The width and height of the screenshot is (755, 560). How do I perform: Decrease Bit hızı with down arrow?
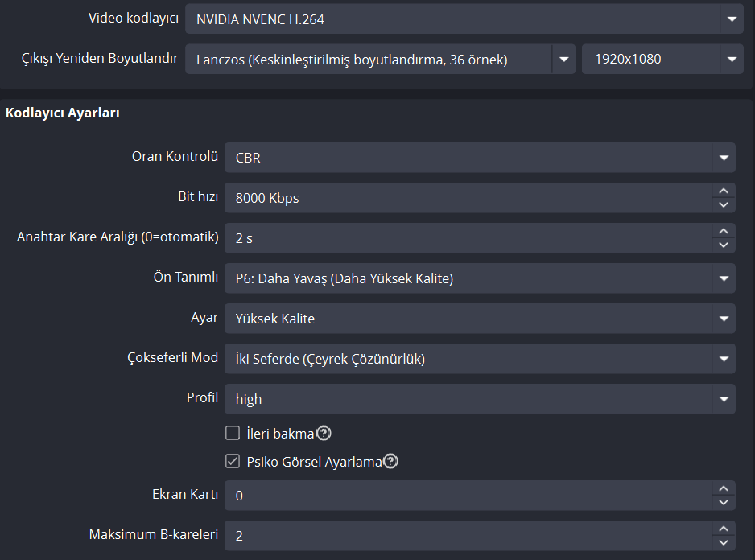[x=724, y=204]
